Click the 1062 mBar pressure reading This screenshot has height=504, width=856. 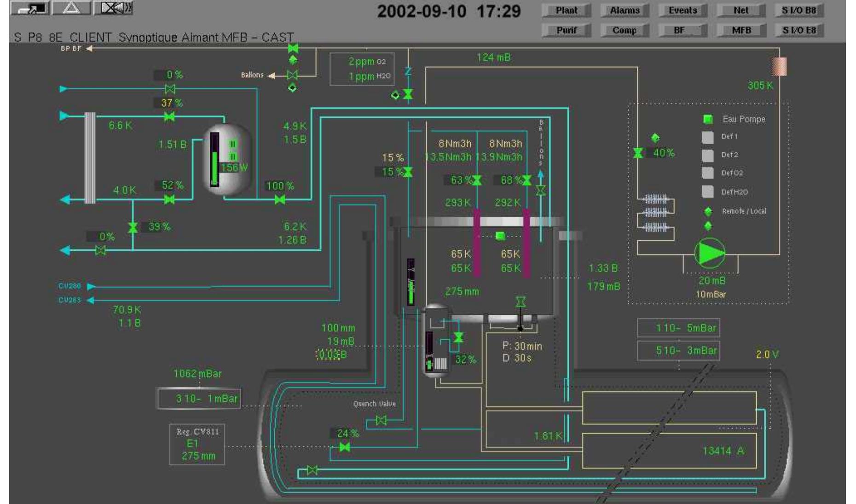click(x=197, y=374)
